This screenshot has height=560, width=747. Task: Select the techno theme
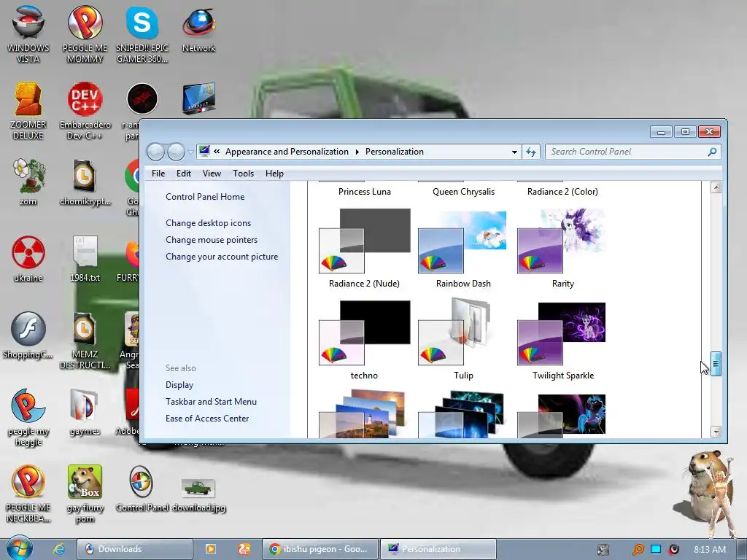pyautogui.click(x=365, y=340)
